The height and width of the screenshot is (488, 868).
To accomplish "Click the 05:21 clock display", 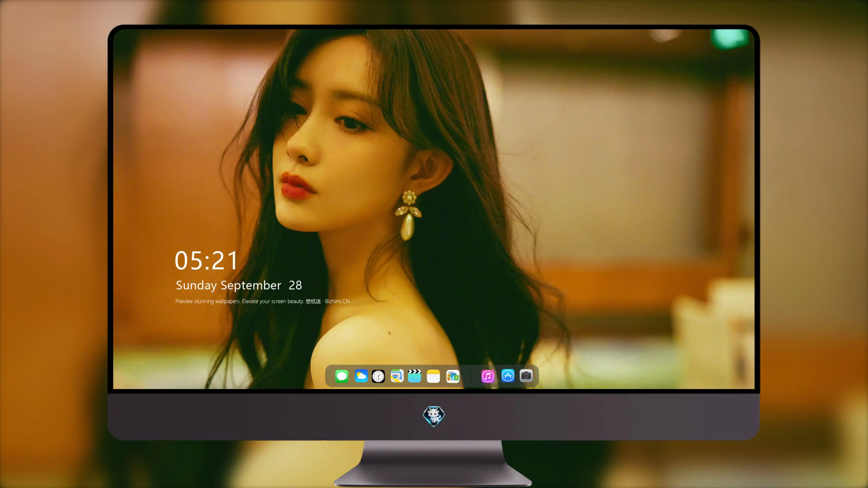I will [206, 260].
